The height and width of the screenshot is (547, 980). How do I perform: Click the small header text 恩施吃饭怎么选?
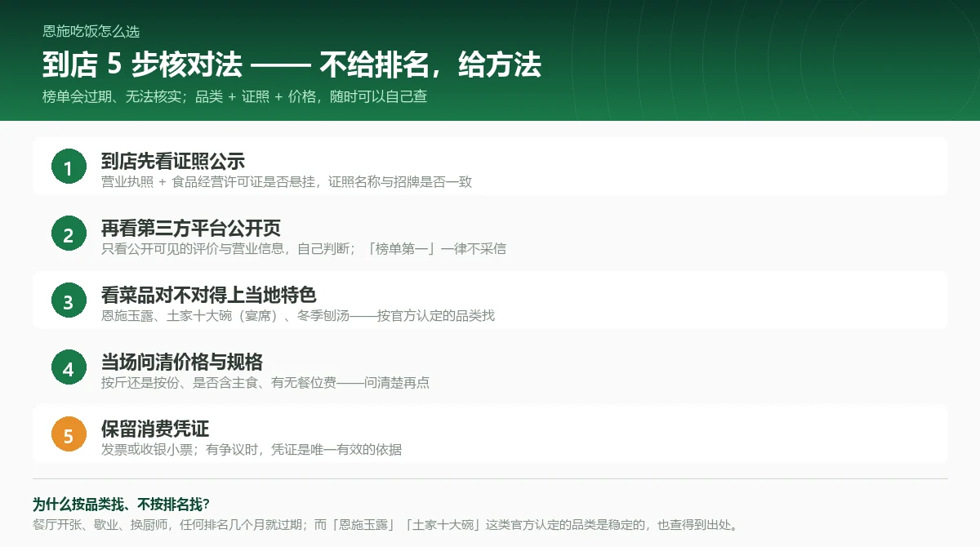point(91,32)
